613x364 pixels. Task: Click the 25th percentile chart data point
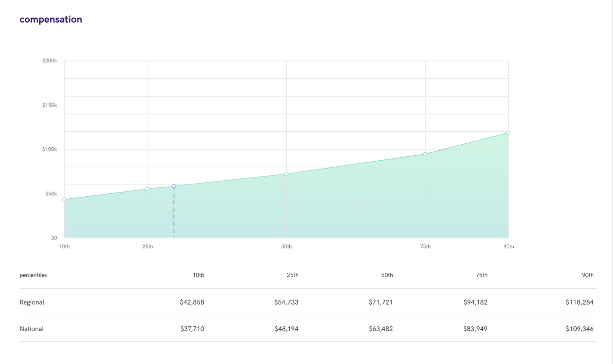click(x=147, y=189)
